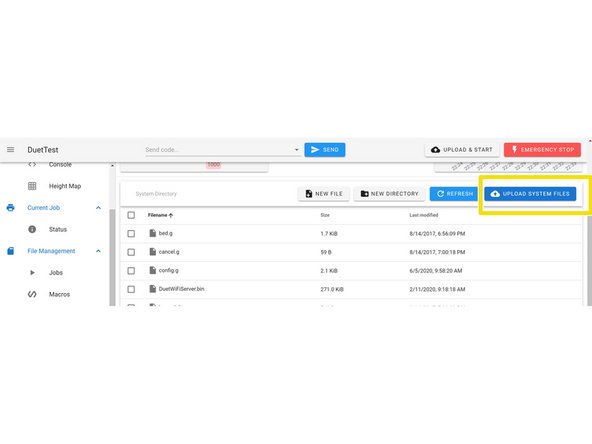Sort by the Last modified column header

pos(424,215)
